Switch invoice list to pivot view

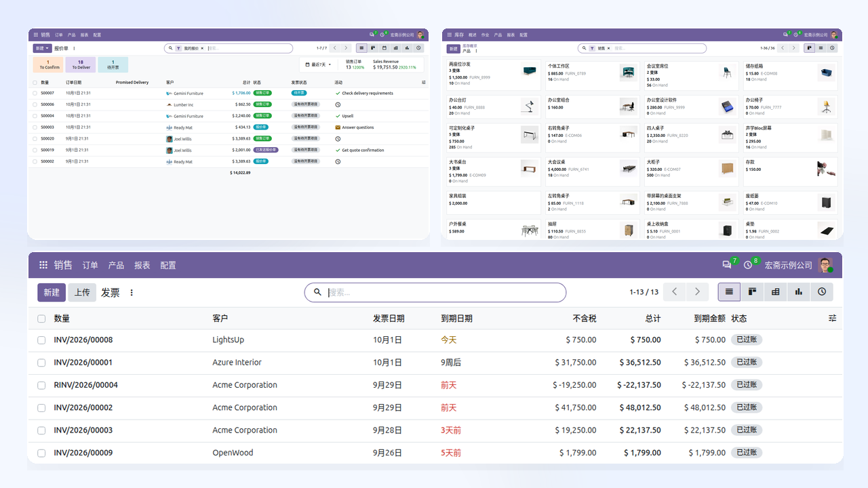point(776,291)
